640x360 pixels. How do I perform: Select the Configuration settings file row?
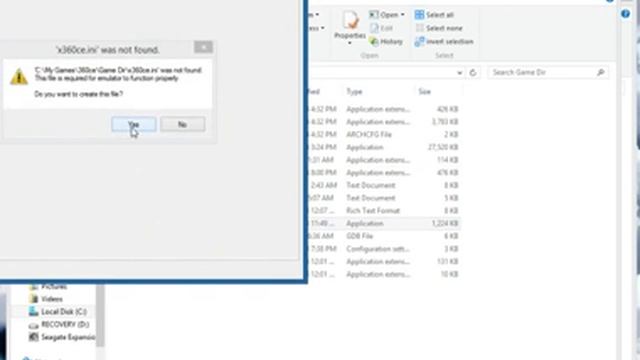click(x=384, y=249)
